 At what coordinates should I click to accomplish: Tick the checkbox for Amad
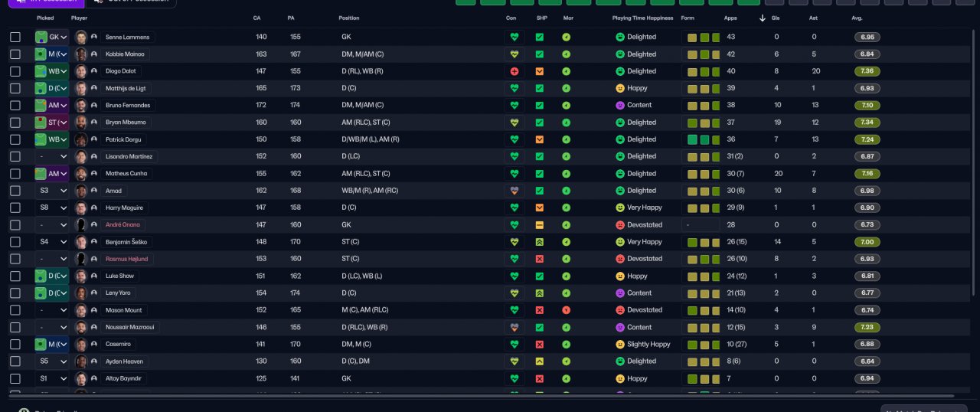(15, 191)
